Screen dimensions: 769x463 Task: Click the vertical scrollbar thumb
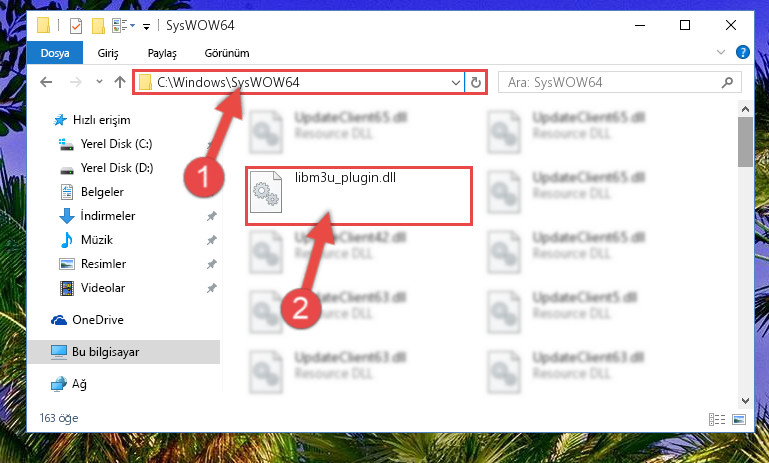[x=745, y=141]
